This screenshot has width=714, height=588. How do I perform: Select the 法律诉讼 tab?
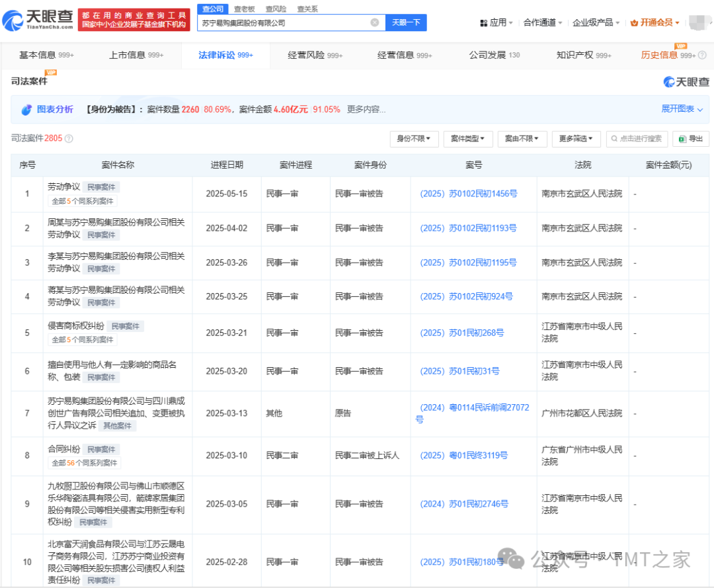pyautogui.click(x=225, y=55)
